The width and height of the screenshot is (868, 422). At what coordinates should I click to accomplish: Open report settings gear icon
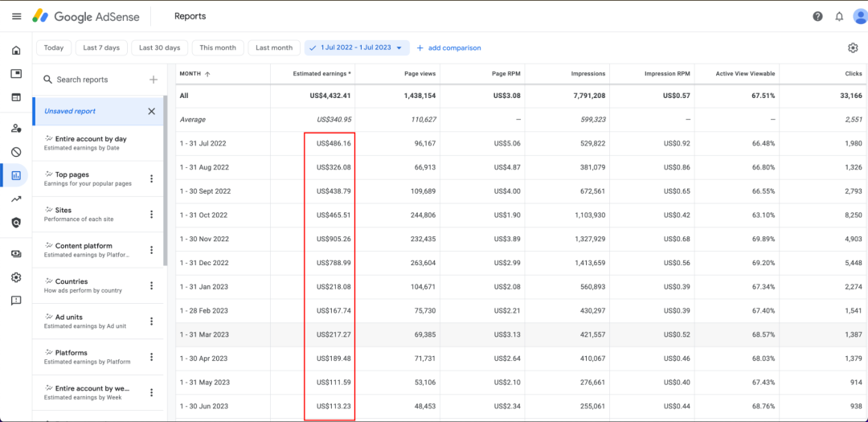pyautogui.click(x=853, y=48)
